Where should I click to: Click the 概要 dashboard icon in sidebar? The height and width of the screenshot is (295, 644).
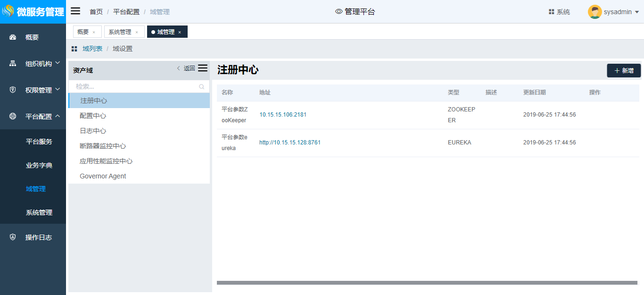tap(13, 37)
